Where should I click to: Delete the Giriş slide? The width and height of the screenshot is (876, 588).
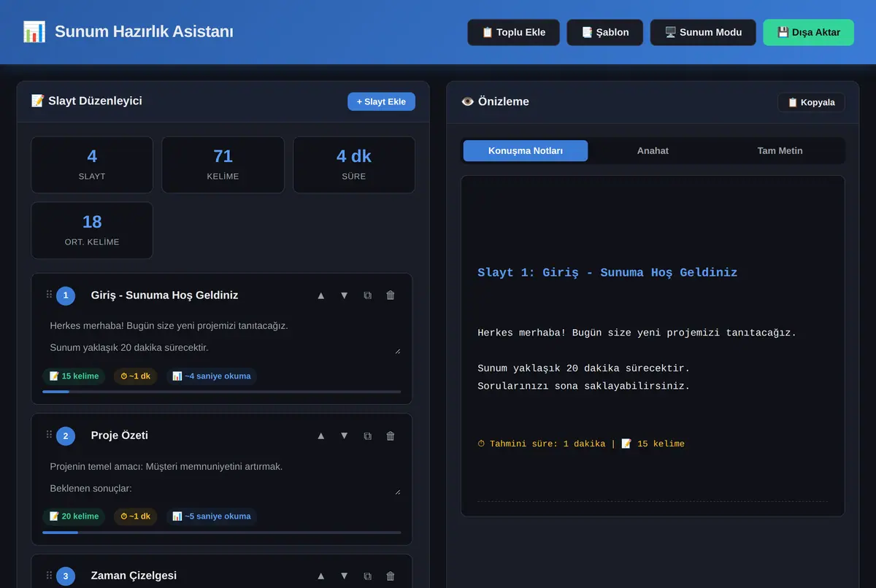391,295
